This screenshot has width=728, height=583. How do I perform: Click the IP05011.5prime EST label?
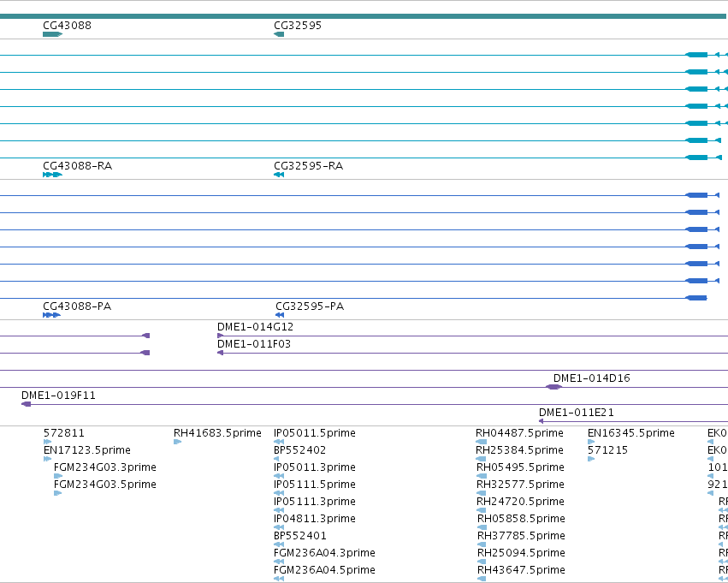(315, 433)
